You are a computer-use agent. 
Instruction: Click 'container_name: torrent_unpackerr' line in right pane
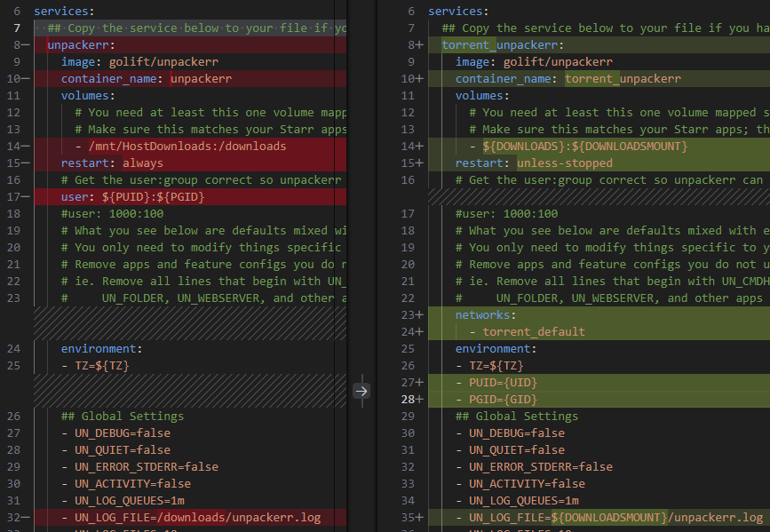(568, 78)
